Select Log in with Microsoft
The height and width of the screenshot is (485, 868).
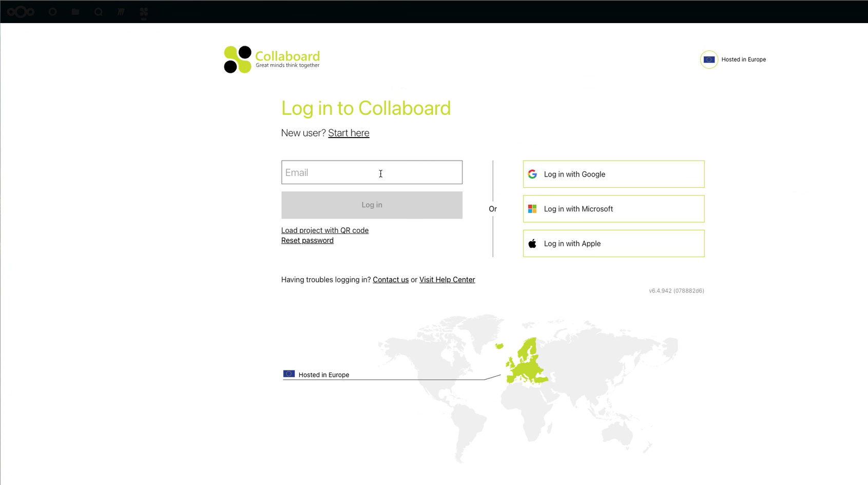click(x=613, y=209)
